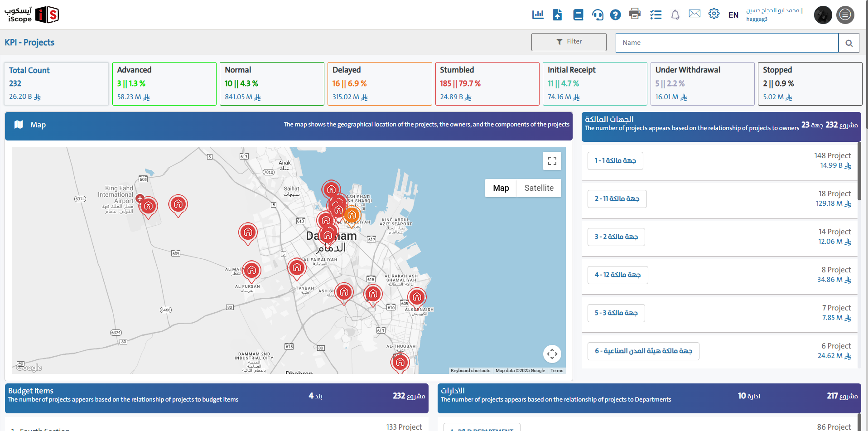Open owner entry 2 - 11 link
The height and width of the screenshot is (431, 868).
(617, 199)
